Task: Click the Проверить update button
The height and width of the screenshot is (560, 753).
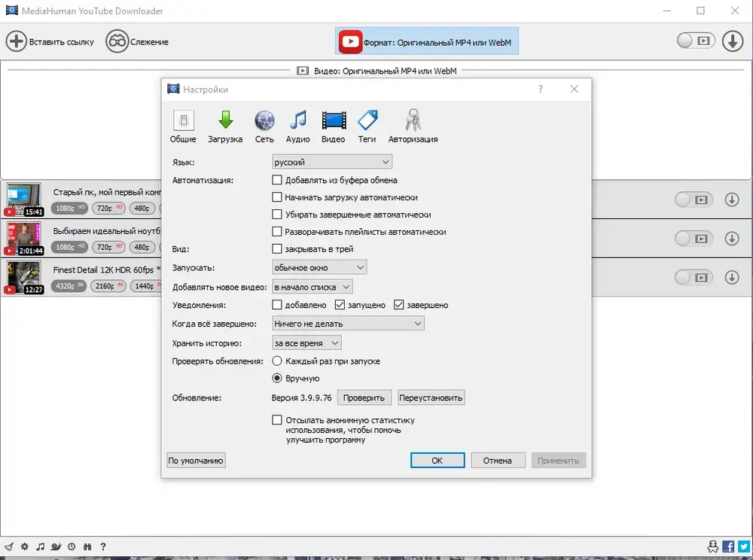Action: click(x=364, y=398)
